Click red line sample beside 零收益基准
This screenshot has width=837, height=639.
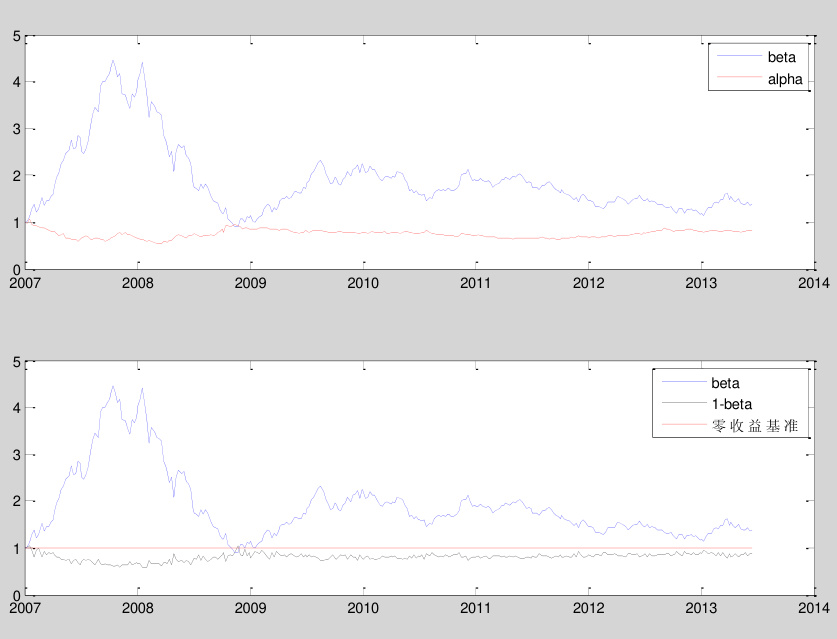click(x=681, y=426)
